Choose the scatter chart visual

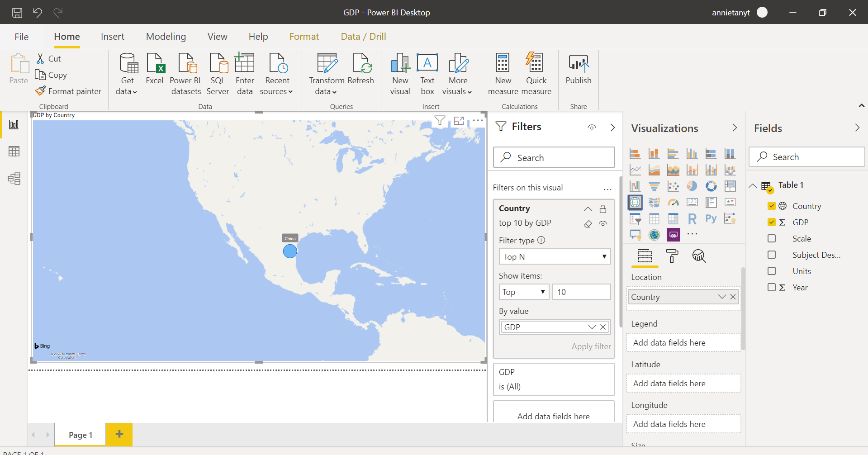pyautogui.click(x=673, y=186)
